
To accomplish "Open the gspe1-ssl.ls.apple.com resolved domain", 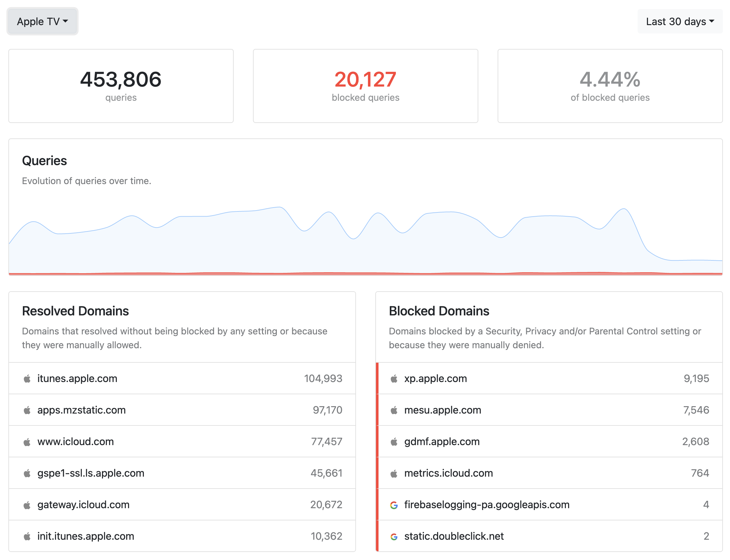I will [x=182, y=473].
